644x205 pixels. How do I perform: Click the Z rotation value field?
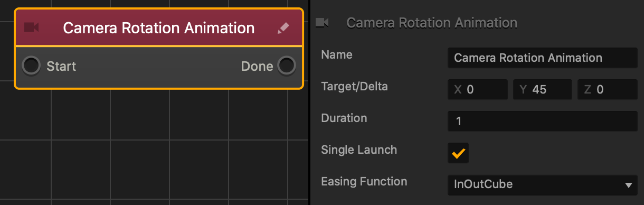[x=608, y=89]
